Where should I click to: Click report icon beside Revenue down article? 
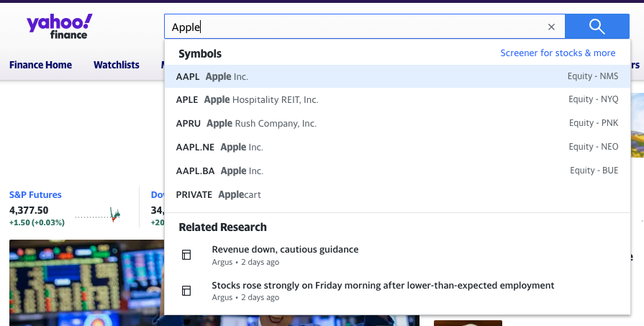click(186, 255)
